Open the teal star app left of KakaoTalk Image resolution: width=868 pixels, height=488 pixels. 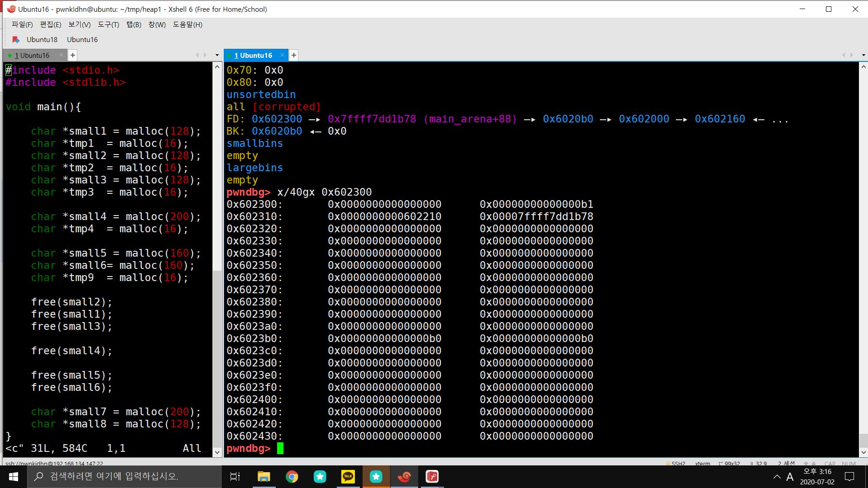coord(320,477)
